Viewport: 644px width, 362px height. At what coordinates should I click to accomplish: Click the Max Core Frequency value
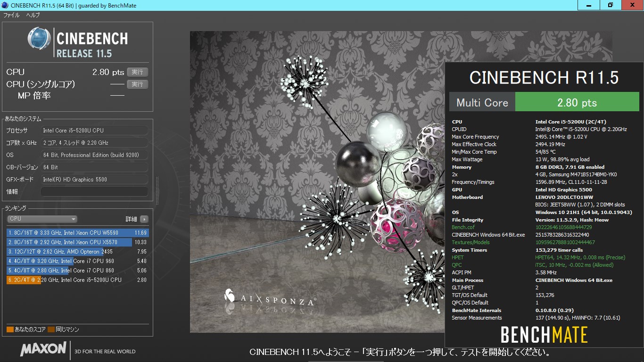coord(561,137)
